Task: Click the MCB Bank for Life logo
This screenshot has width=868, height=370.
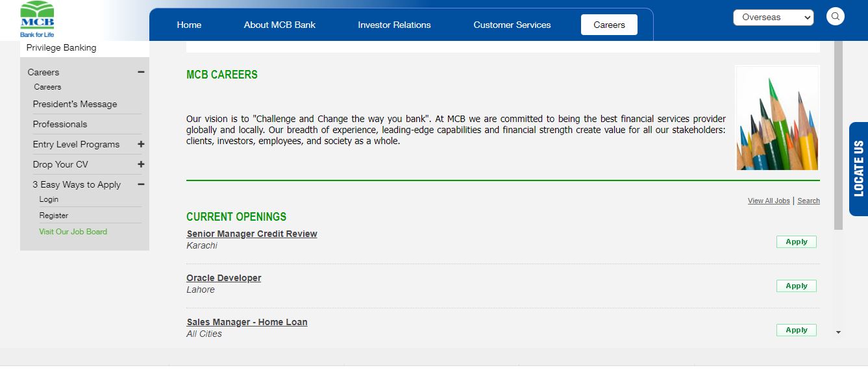Action: pyautogui.click(x=37, y=20)
